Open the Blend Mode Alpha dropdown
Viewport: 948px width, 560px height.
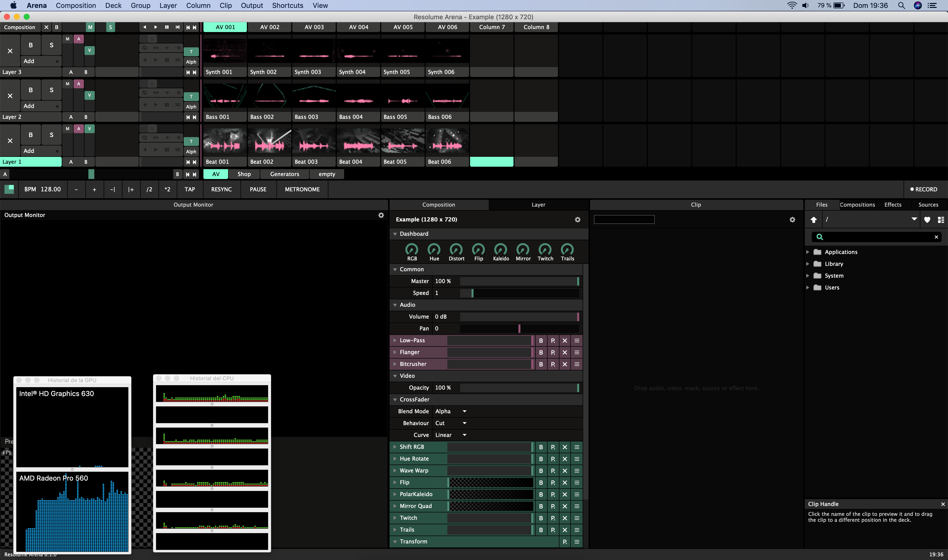click(x=451, y=411)
